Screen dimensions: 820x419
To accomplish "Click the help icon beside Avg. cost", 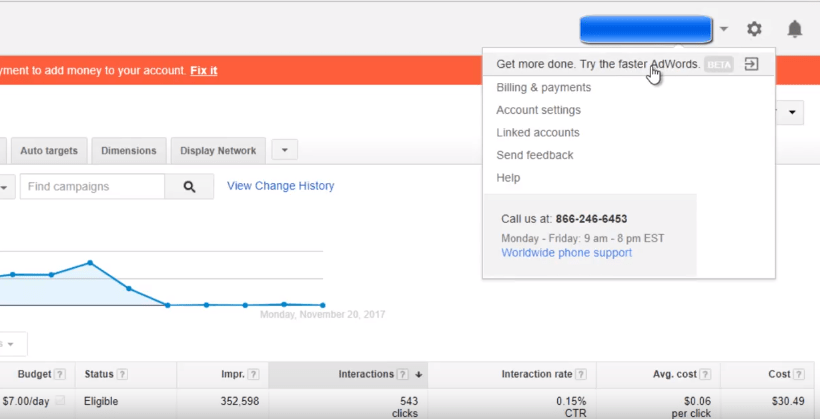I will [705, 375].
